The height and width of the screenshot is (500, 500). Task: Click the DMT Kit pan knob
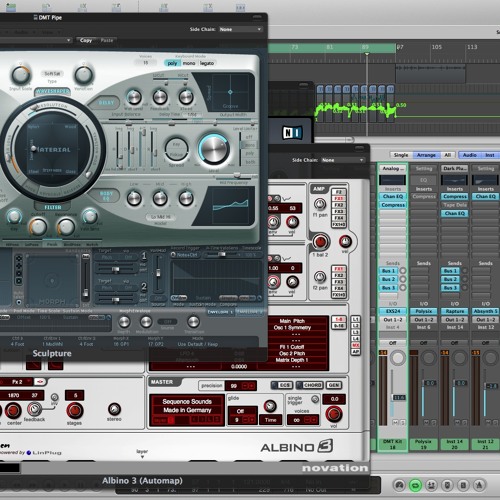pos(398,358)
